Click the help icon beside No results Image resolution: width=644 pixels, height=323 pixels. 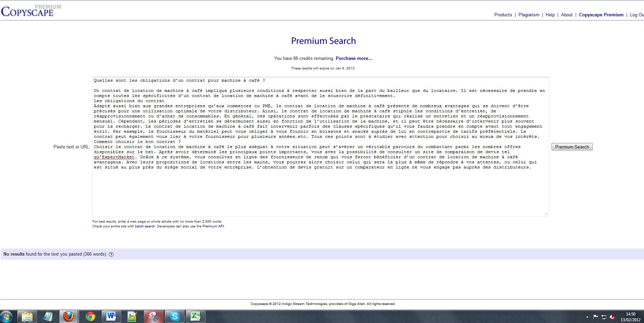click(111, 254)
